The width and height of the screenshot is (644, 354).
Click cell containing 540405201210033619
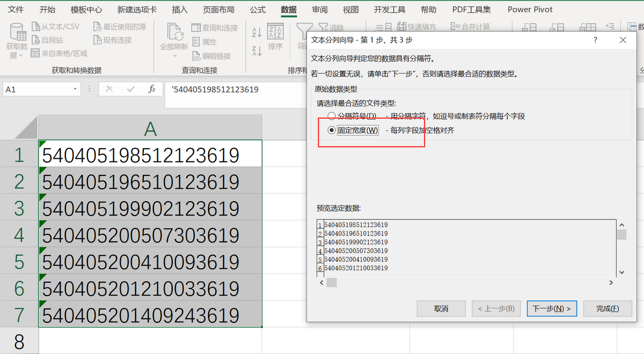tap(150, 287)
